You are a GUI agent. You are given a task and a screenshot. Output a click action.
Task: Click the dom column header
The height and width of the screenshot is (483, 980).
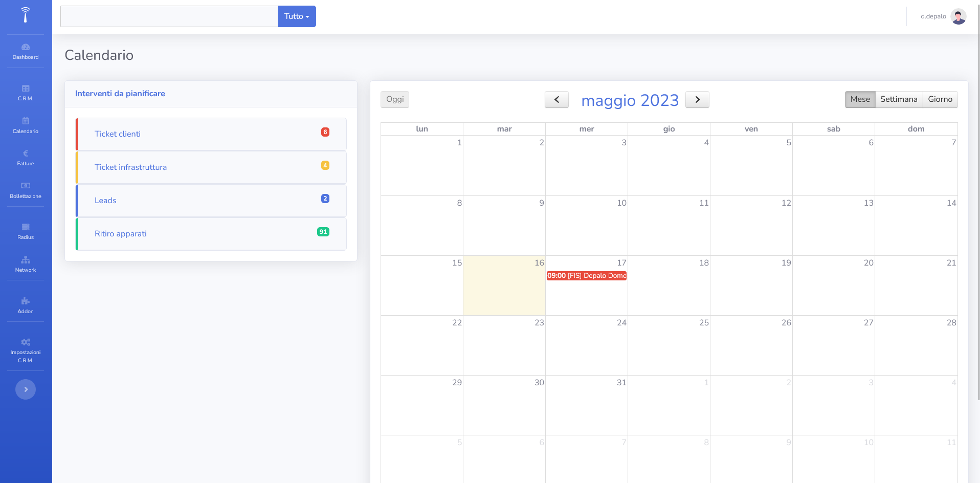pos(916,129)
